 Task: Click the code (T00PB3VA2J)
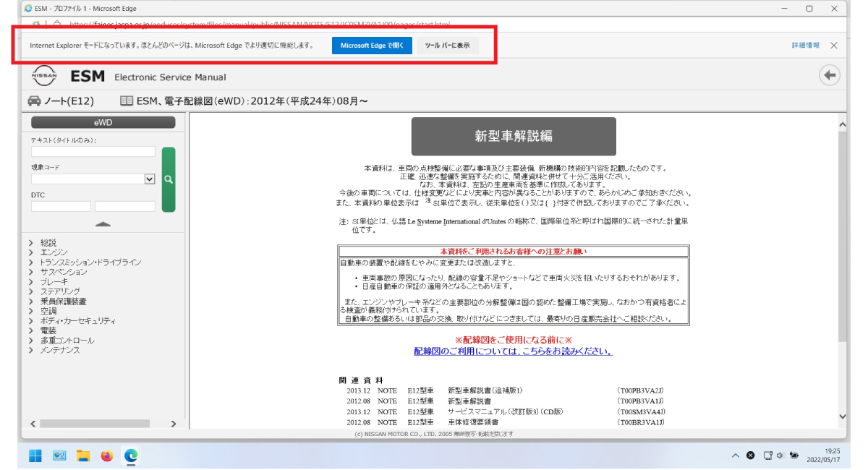point(640,390)
